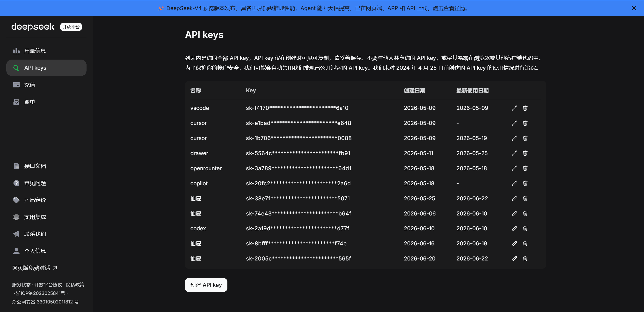Edit the key ending in 5071
The image size is (644, 312).
(x=514, y=198)
